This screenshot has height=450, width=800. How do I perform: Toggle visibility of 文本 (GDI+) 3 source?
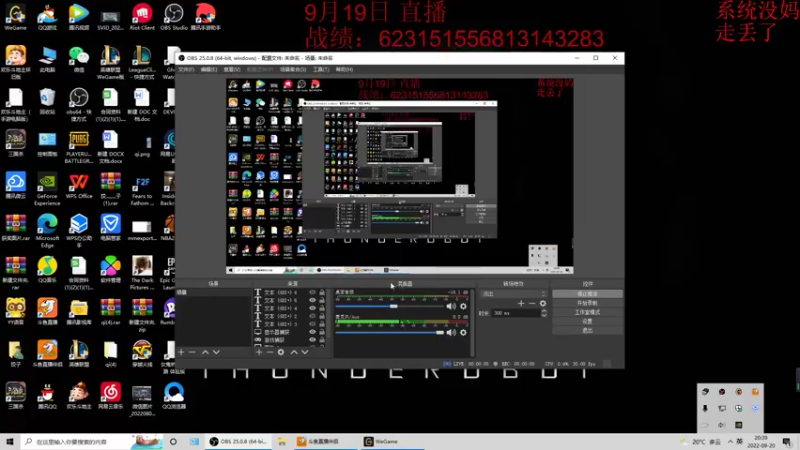[312, 324]
